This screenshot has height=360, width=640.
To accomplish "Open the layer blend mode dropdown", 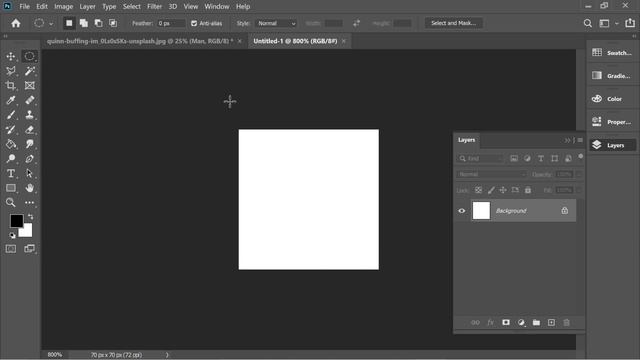I will [492, 174].
